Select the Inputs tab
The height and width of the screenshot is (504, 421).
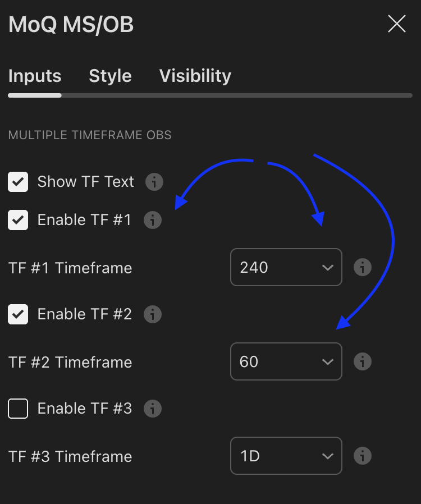click(35, 76)
